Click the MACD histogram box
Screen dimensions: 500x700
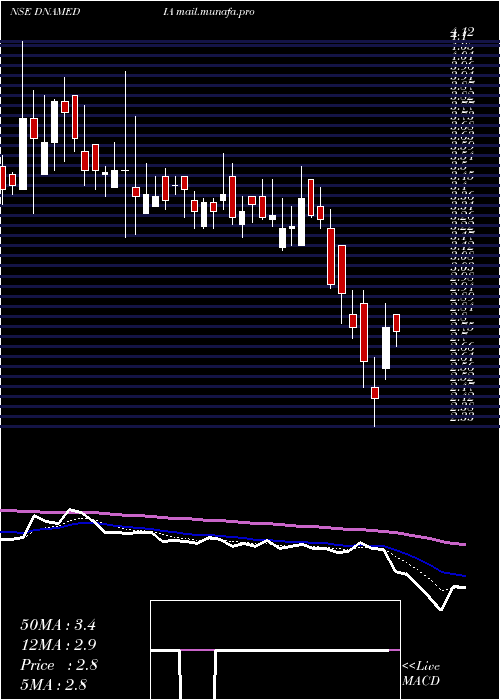[275, 650]
